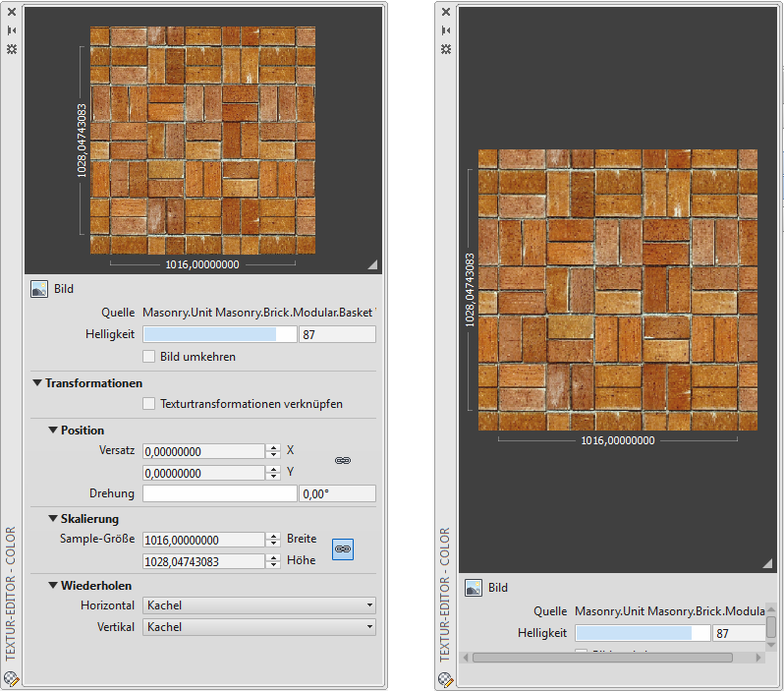784x691 pixels.
Task: Open properties gear icon on the panel with scrollbars
Action: point(445,48)
